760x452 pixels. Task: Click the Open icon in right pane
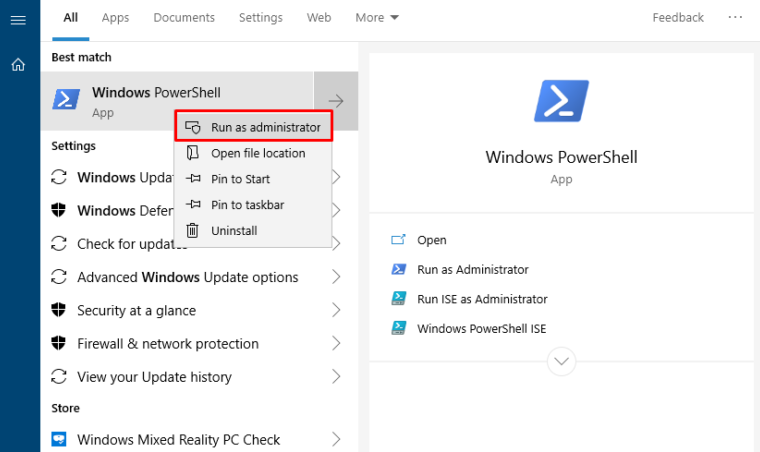click(x=398, y=240)
